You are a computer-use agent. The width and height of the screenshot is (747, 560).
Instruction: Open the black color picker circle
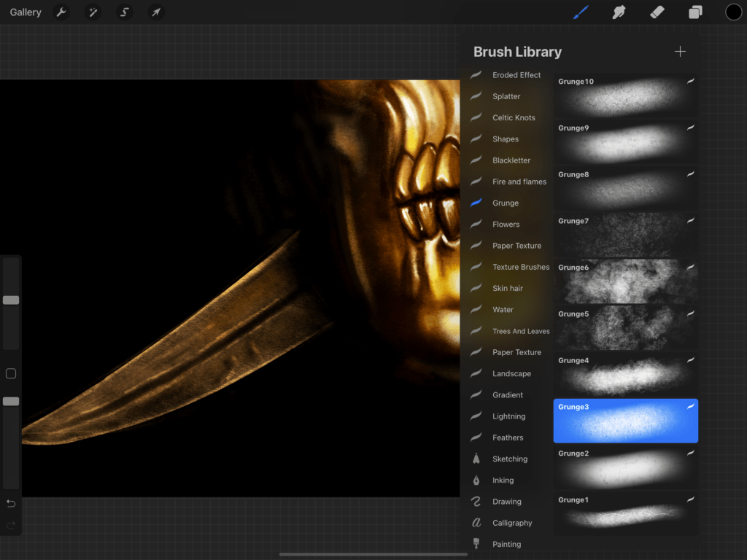tap(733, 12)
